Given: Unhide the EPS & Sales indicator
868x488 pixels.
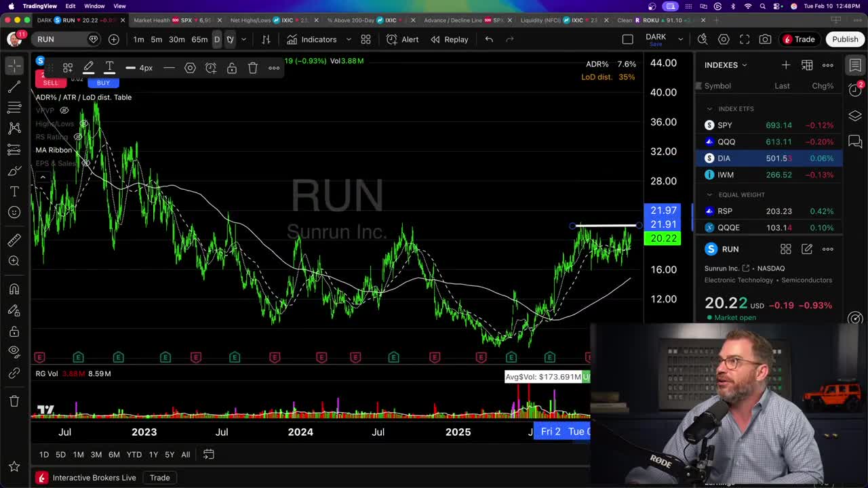Looking at the screenshot, I should tap(86, 163).
